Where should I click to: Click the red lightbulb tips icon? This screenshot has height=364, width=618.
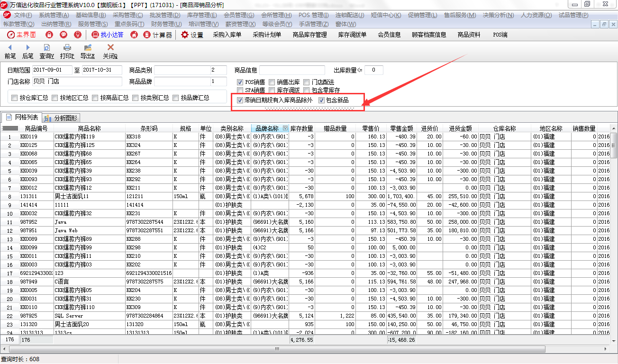click(x=78, y=35)
